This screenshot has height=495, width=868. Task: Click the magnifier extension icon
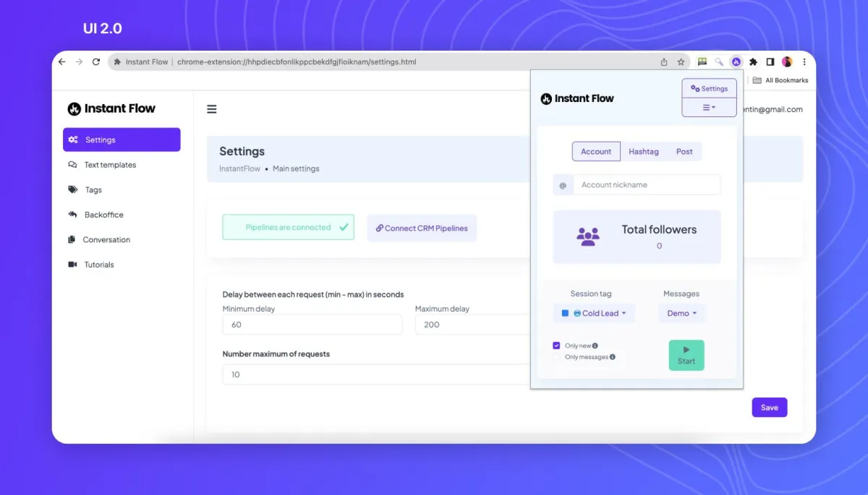[719, 62]
